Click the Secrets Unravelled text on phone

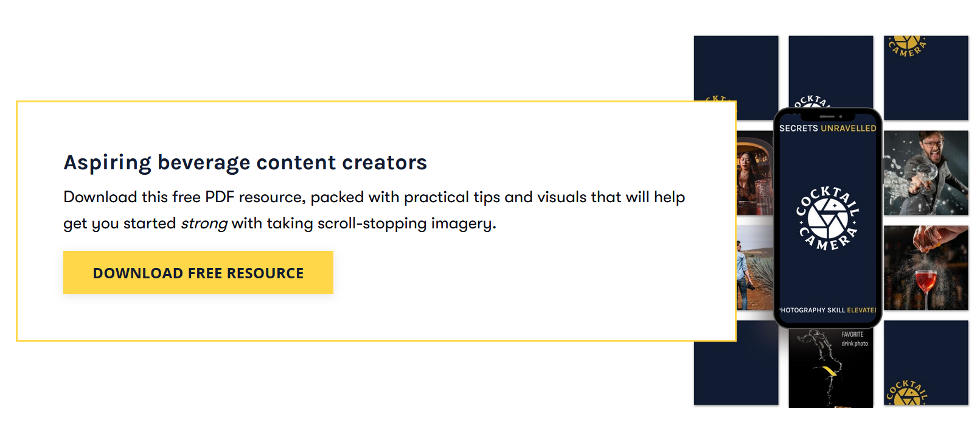coord(827,128)
